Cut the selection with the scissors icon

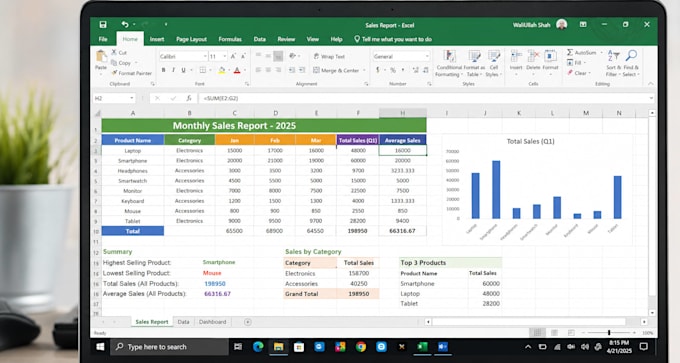coord(114,52)
